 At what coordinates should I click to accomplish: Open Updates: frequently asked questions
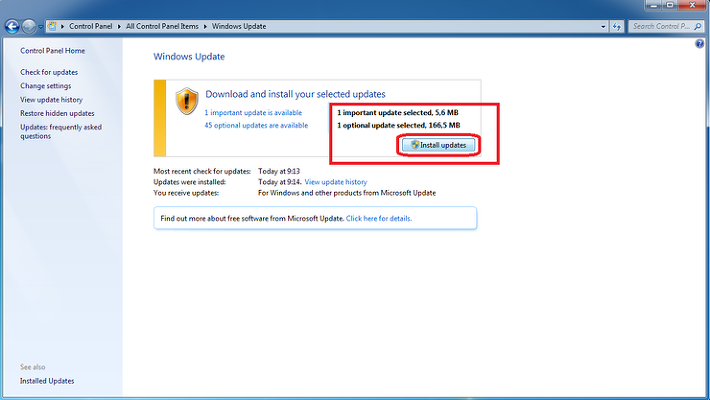point(61,131)
